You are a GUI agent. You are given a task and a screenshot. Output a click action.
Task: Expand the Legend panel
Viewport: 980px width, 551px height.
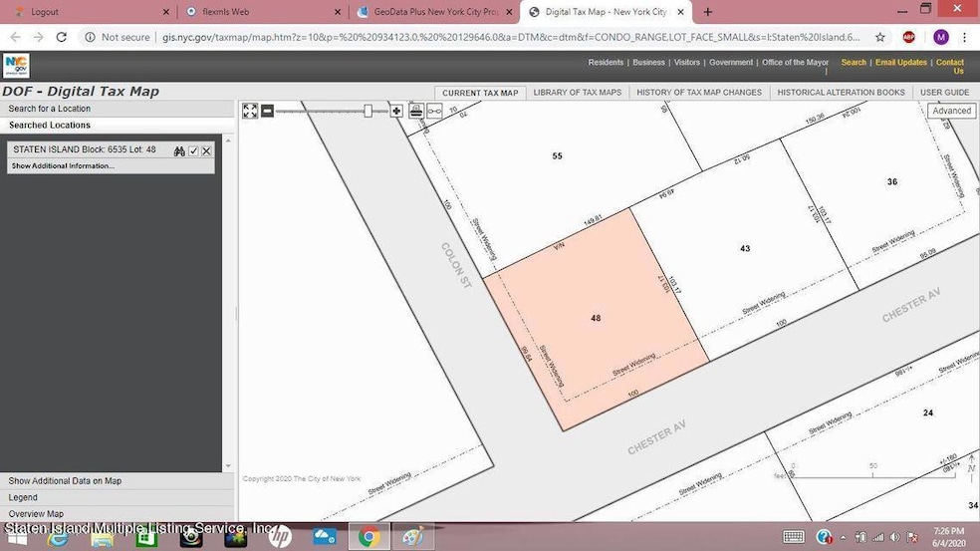[23, 497]
